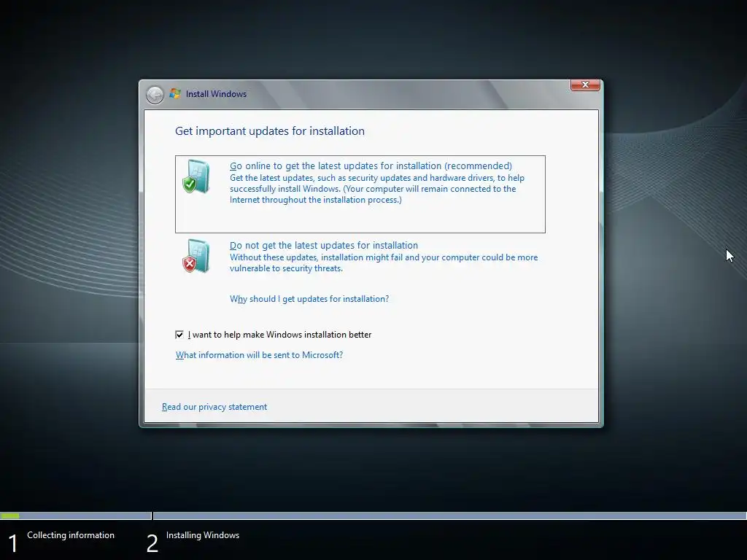The image size is (747, 560).
Task: Click the Windows flag logo in title bar
Action: tap(175, 93)
